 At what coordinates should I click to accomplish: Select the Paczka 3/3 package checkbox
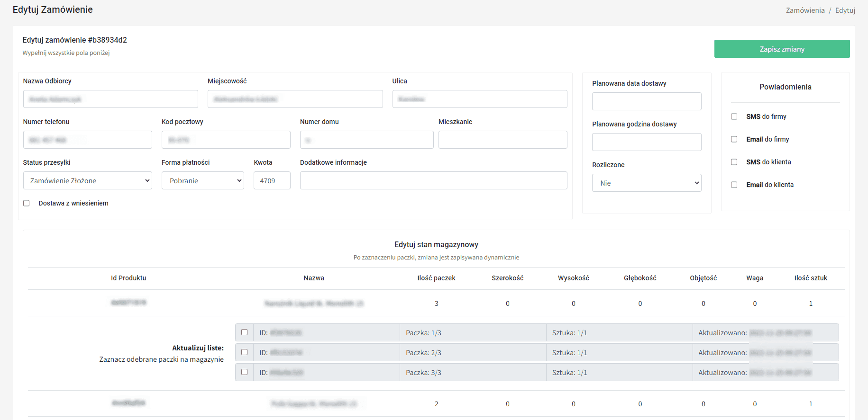coord(244,372)
